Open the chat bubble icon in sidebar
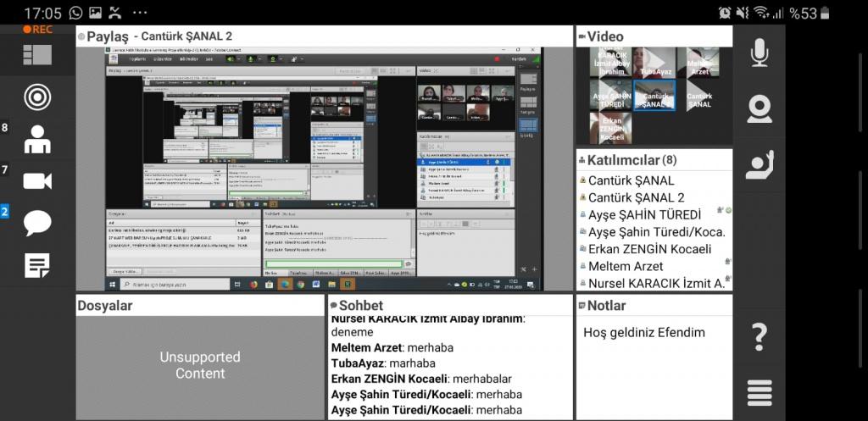The image size is (868, 421). [x=37, y=223]
